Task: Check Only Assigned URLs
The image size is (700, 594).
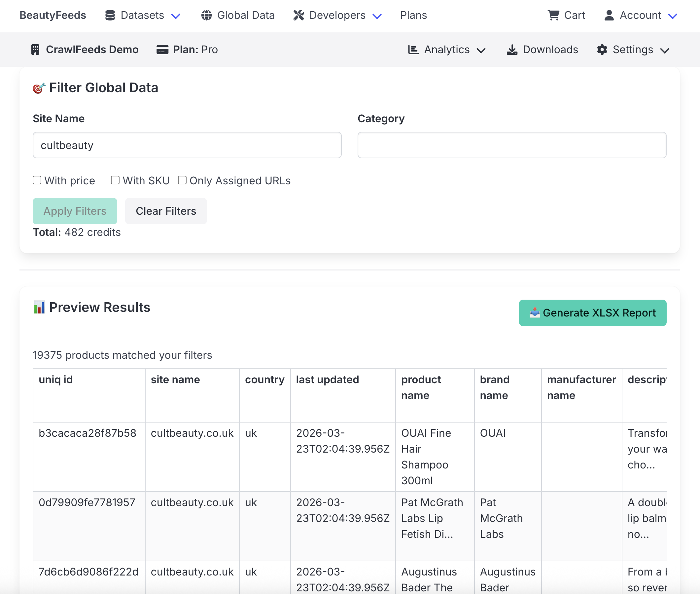Action: point(182,180)
